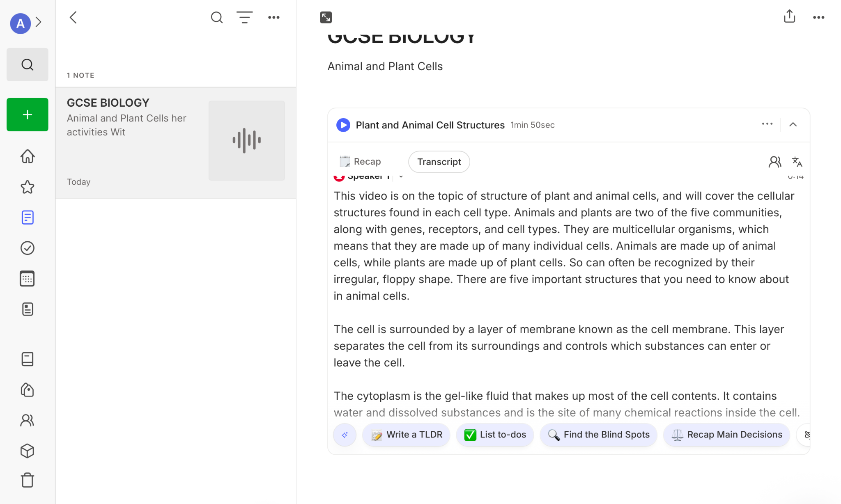This screenshot has height=504, width=841.
Task: Click the 1 NOTE count label
Action: click(x=80, y=76)
